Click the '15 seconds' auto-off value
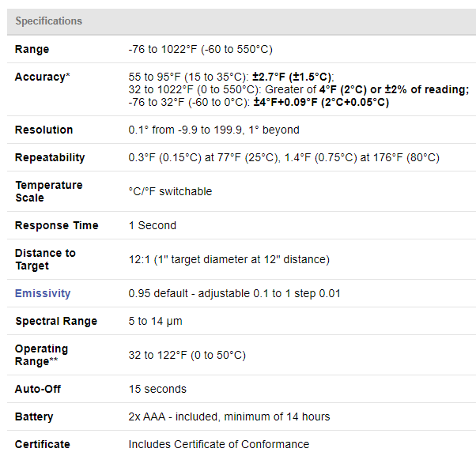 coord(157,389)
